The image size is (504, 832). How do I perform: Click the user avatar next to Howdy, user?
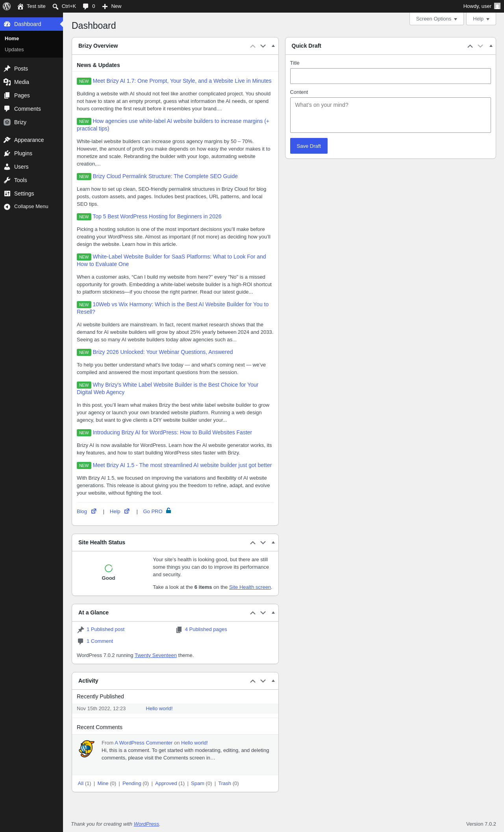(497, 6)
